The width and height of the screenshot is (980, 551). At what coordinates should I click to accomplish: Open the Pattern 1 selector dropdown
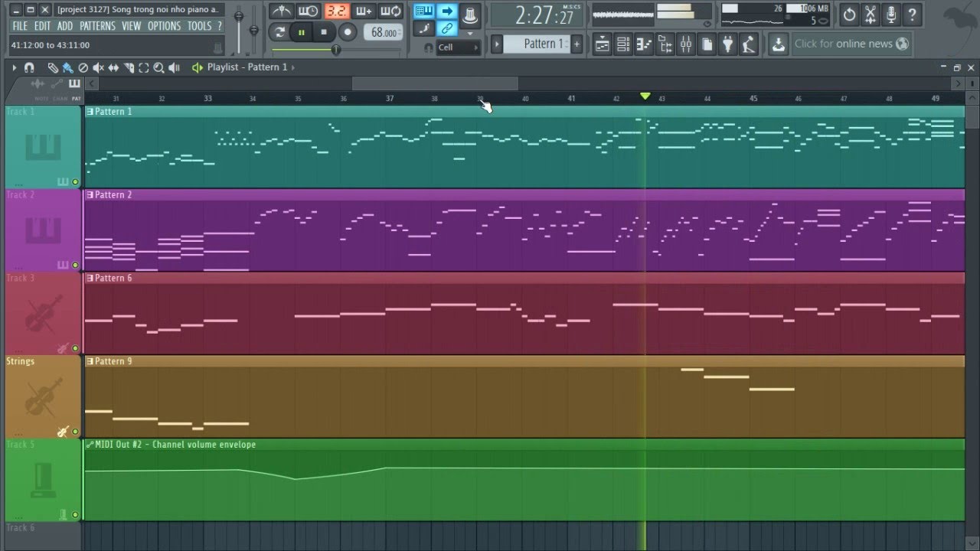pyautogui.click(x=537, y=44)
